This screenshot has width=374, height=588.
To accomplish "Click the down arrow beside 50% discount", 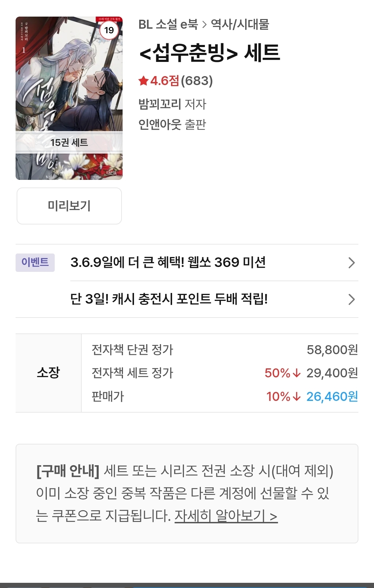I will coord(296,373).
